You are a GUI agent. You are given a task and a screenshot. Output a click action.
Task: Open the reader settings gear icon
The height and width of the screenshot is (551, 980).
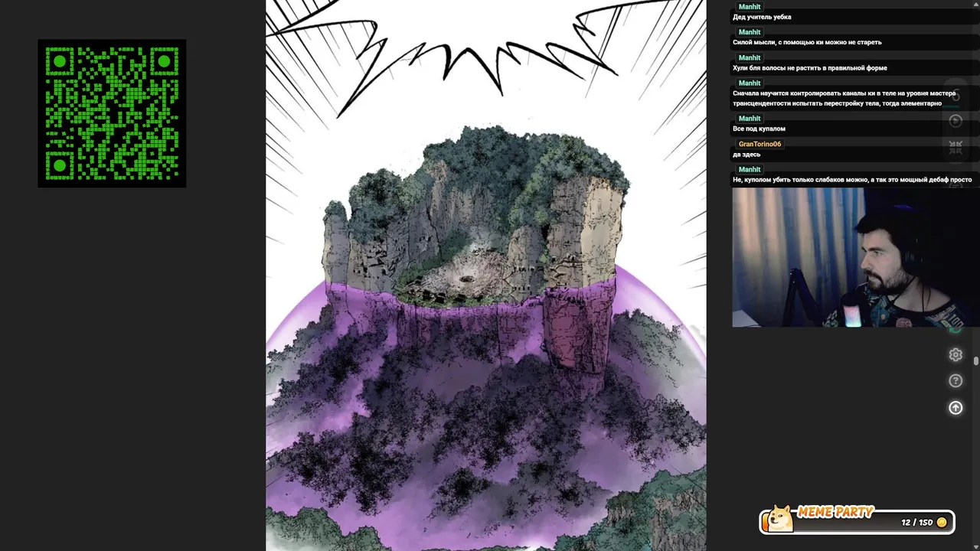click(955, 354)
